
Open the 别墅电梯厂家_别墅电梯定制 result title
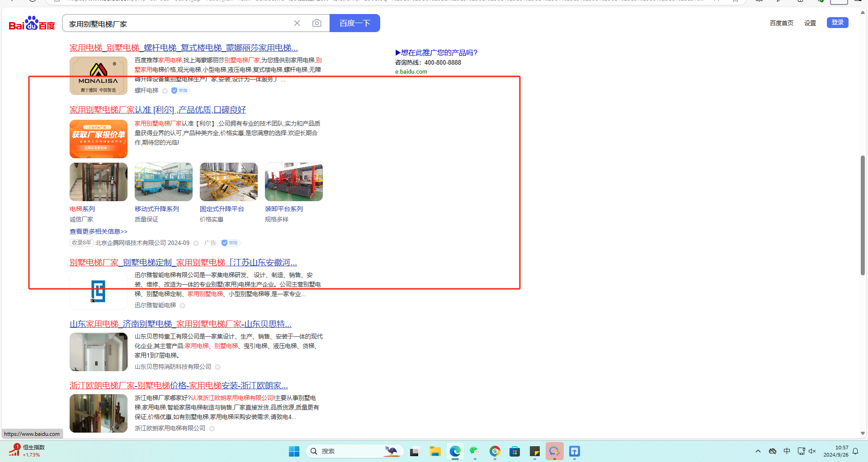(x=183, y=263)
